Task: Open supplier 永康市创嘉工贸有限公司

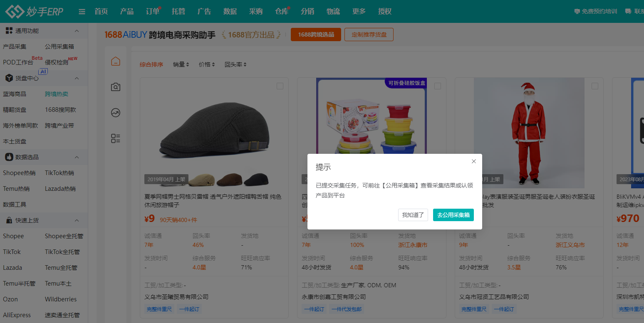Action: click(x=334, y=297)
